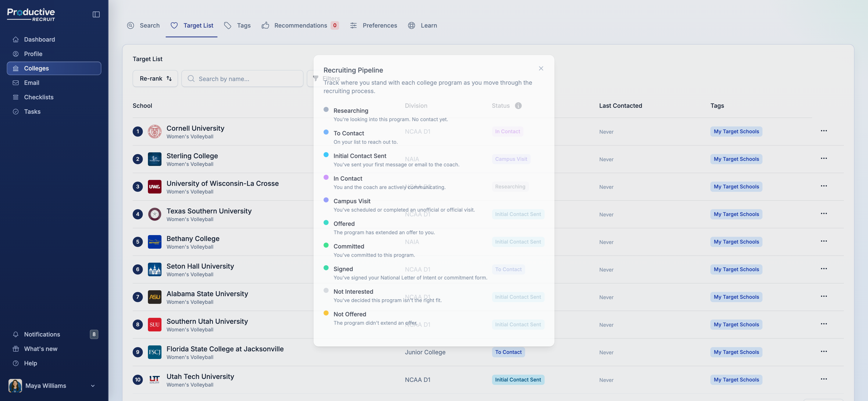The height and width of the screenshot is (401, 868).
Task: Click the Last Contacted column header
Action: coord(621,106)
